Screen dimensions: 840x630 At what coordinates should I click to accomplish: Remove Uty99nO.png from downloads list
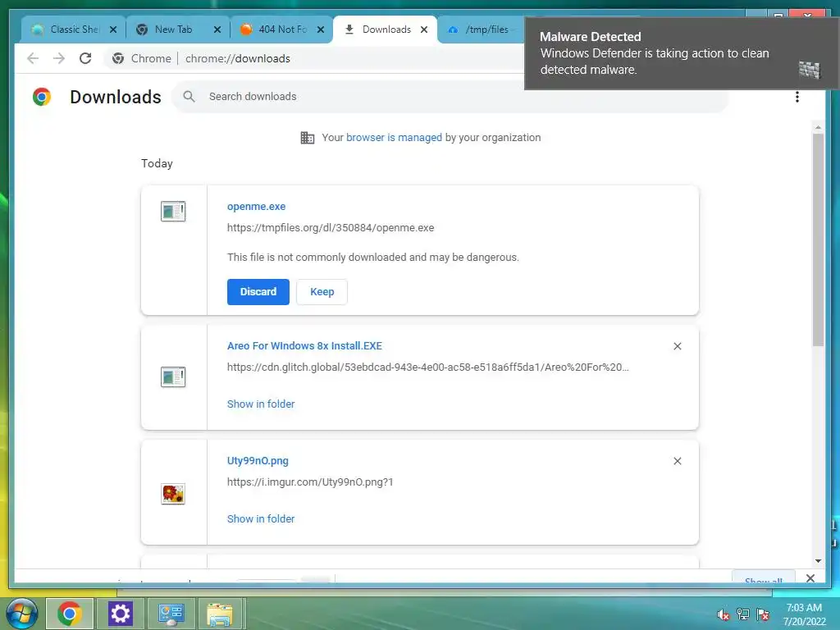(677, 461)
